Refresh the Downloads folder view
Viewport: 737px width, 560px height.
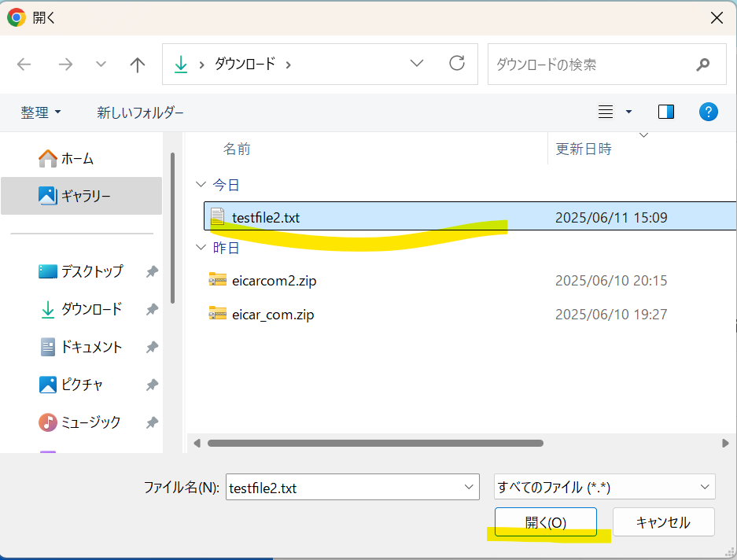(456, 64)
